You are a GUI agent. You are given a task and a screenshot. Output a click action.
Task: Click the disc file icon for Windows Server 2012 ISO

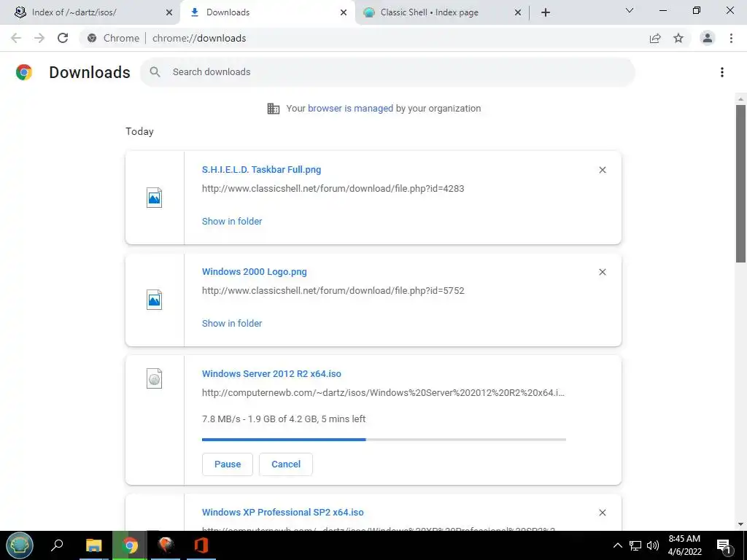[x=154, y=378]
